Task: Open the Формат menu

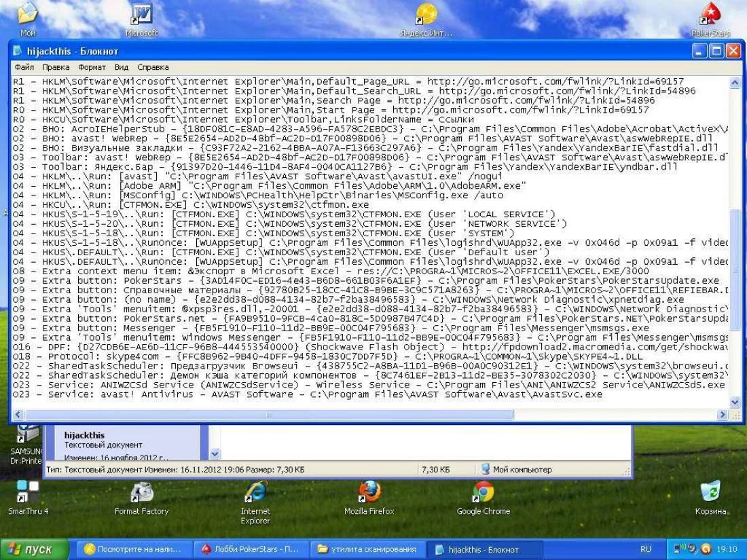Action: (92, 67)
